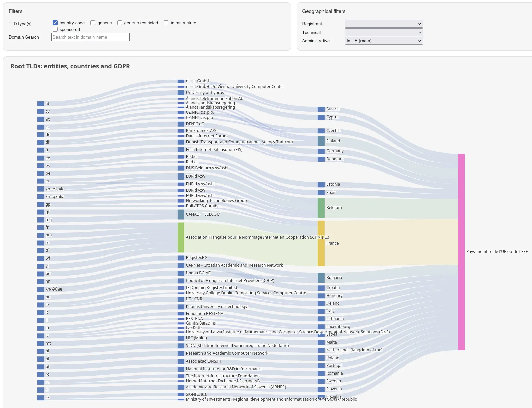Uncheck the country-code TLD checkbox
This screenshot has height=408, width=532.
(x=55, y=23)
